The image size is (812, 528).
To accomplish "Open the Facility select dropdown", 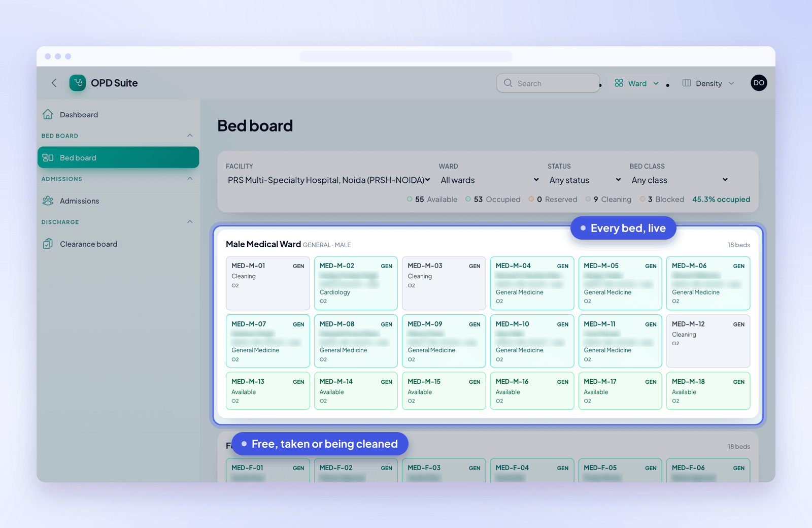I will click(328, 180).
